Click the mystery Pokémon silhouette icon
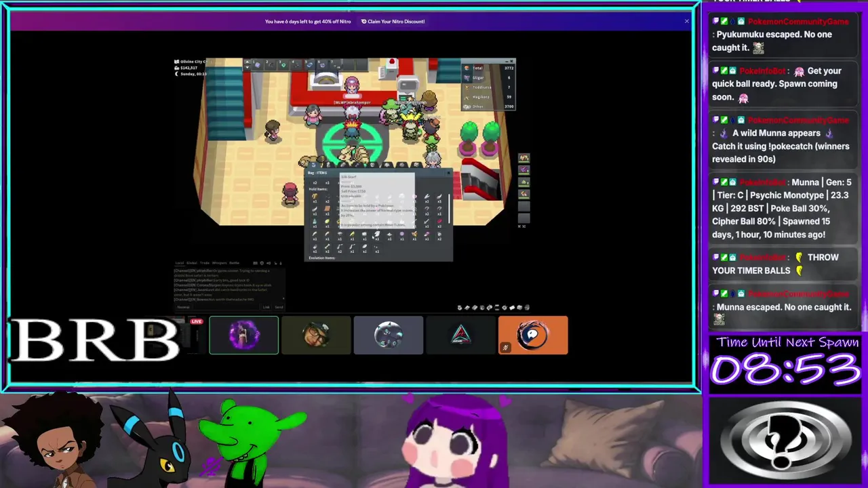This screenshot has width=868, height=488. 785,441
